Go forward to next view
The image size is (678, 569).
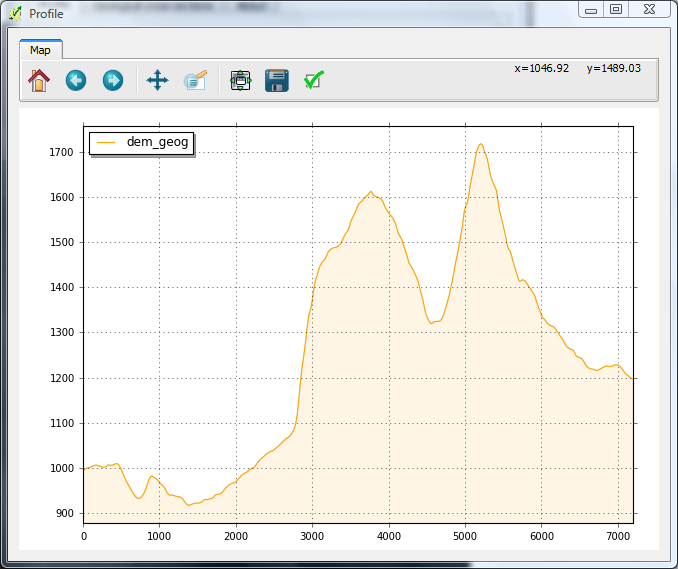pyautogui.click(x=113, y=80)
